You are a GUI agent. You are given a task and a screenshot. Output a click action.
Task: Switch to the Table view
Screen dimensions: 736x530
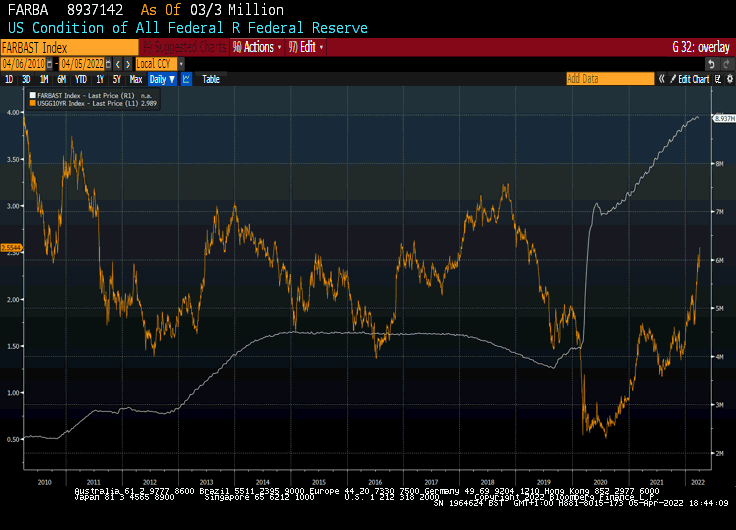[x=211, y=79]
